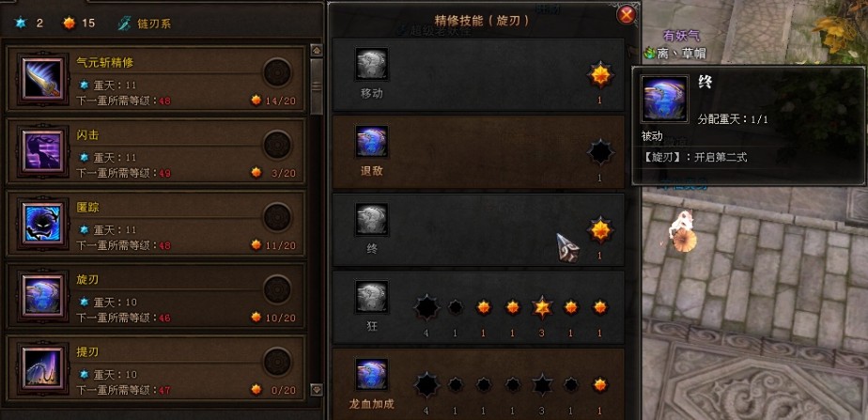This screenshot has width=868, height=420.
Task: Click the 移动 refinement skill icon
Action: tap(371, 64)
